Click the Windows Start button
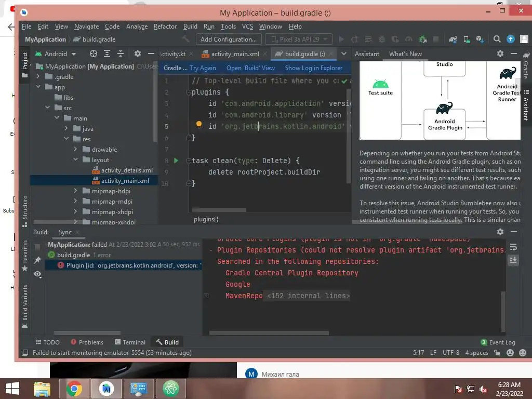The height and width of the screenshot is (399, 532). point(12,389)
